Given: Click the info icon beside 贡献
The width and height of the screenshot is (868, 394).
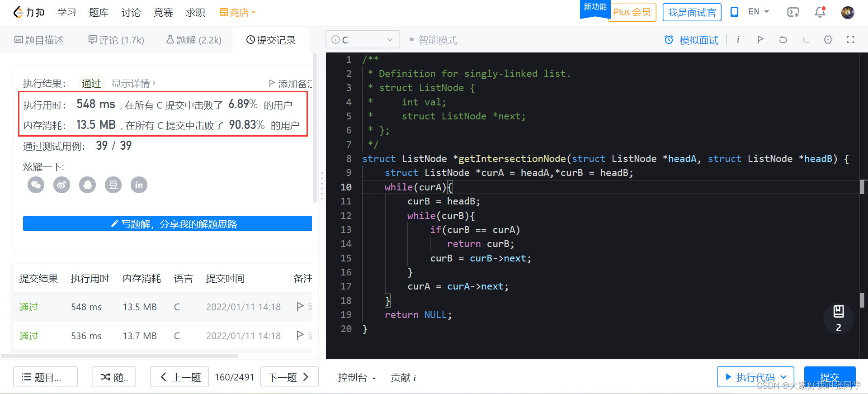Looking at the screenshot, I should click(x=415, y=378).
